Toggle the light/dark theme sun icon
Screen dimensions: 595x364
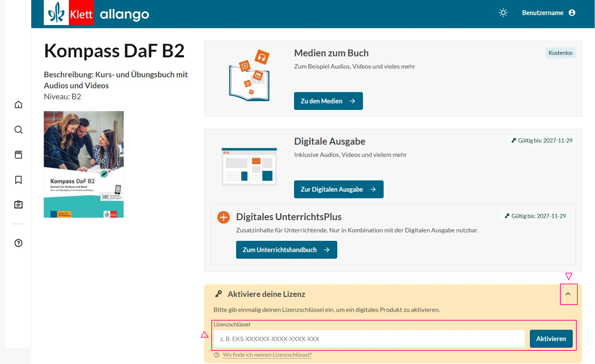pos(503,13)
